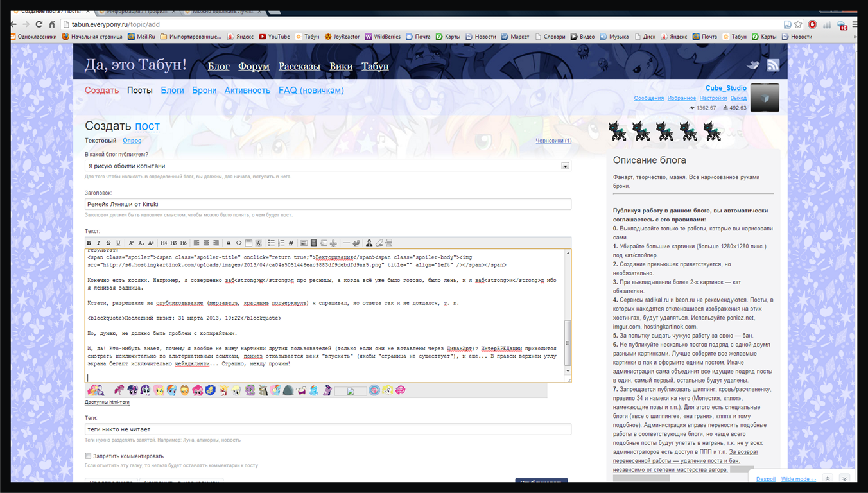Open the Chrome menu button
This screenshot has height=493, width=868.
click(855, 24)
